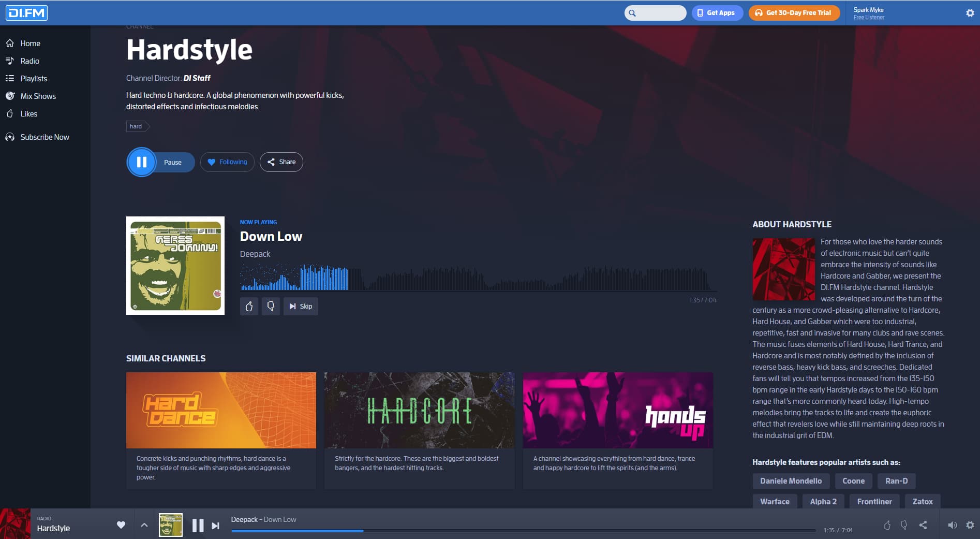
Task: Toggle Following for the Hardstyle channel
Action: pyautogui.click(x=227, y=162)
